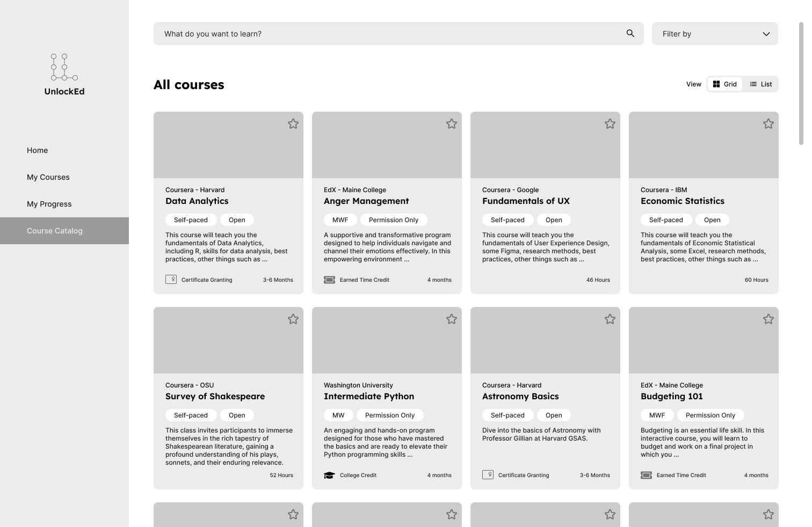Click Self-paced tag on Economic Statistics
812x527 pixels.
point(666,220)
